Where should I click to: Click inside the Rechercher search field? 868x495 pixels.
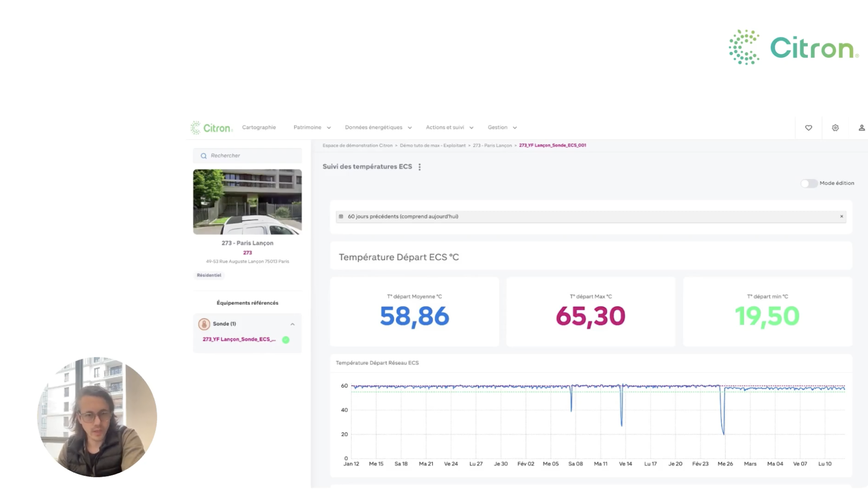pos(252,156)
